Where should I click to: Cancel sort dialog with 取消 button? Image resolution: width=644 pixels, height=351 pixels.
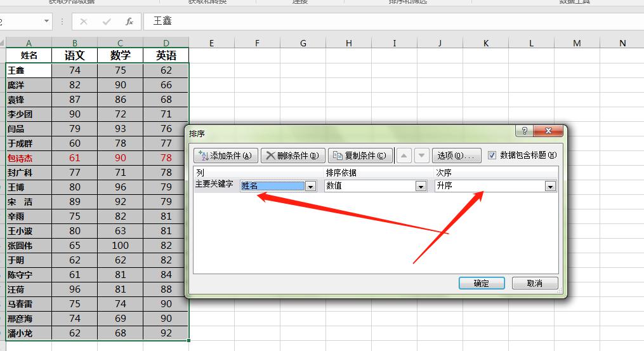point(535,283)
